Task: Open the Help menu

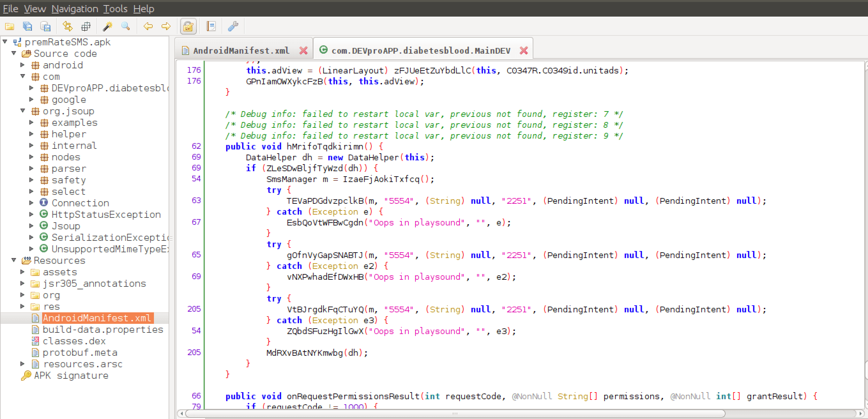Action: (143, 8)
